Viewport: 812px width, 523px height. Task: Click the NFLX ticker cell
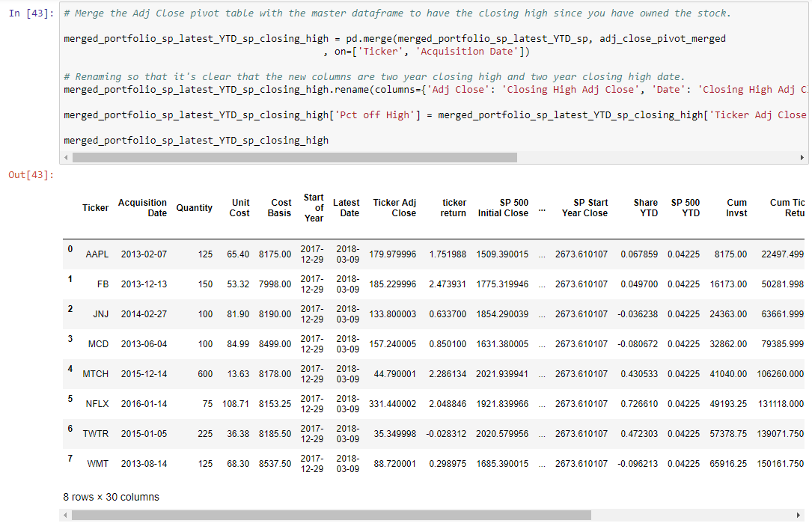97,404
